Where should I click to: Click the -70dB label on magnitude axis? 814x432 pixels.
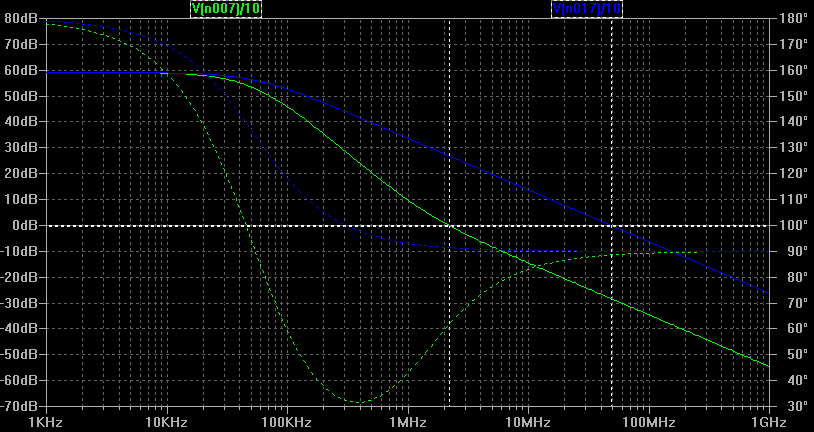(19, 406)
